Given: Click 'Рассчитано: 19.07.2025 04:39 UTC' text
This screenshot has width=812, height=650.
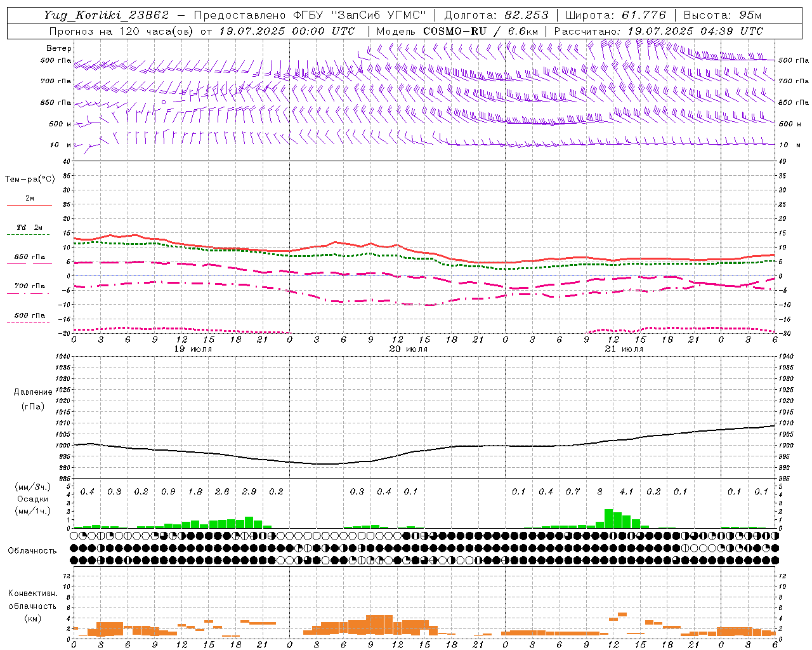Looking at the screenshot, I should tap(658, 31).
